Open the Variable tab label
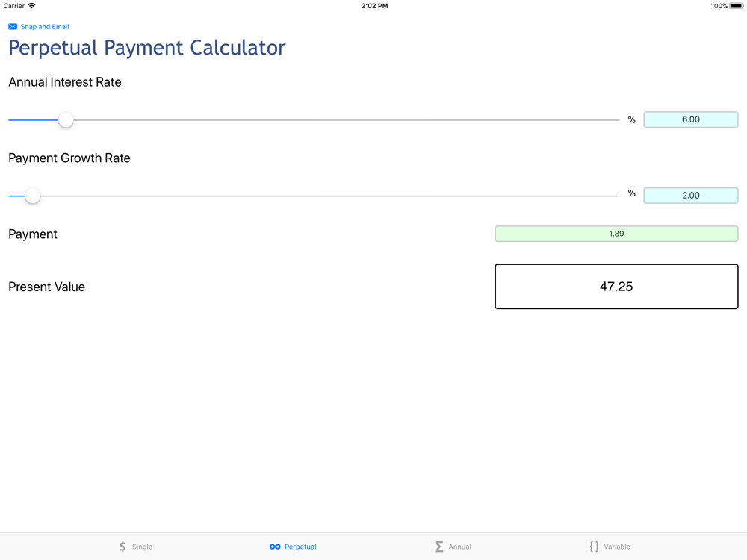The image size is (747, 560). coord(617,547)
